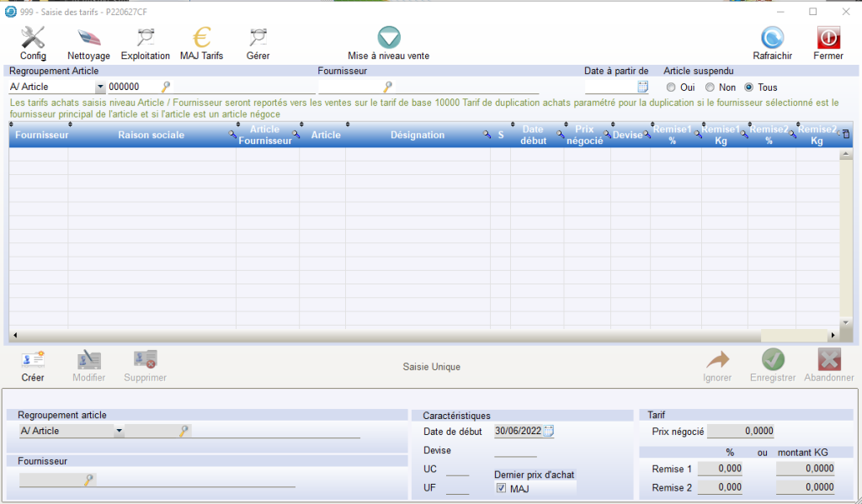The width and height of the screenshot is (862, 504).
Task: Open the Exploitation toolbar icon
Action: pyautogui.click(x=145, y=38)
